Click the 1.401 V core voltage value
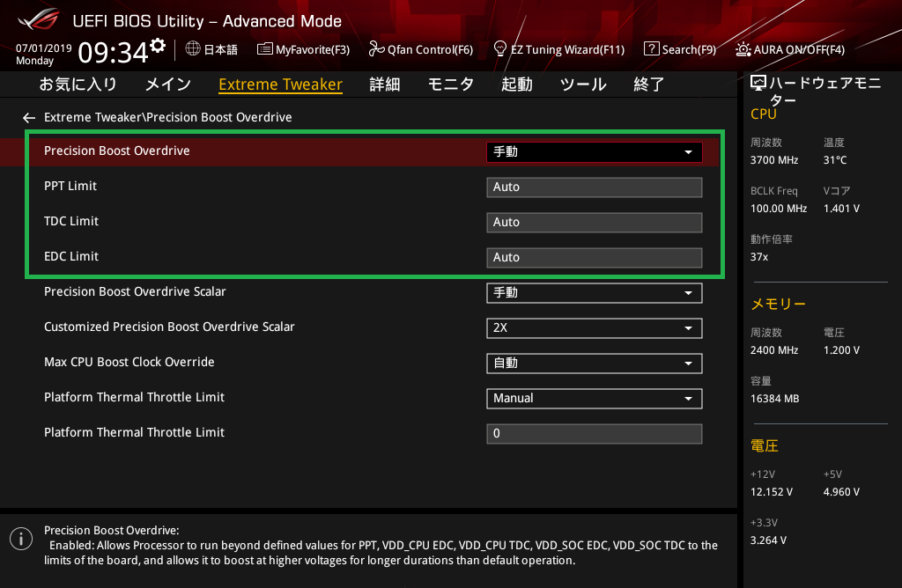Image resolution: width=902 pixels, height=588 pixels. [841, 209]
